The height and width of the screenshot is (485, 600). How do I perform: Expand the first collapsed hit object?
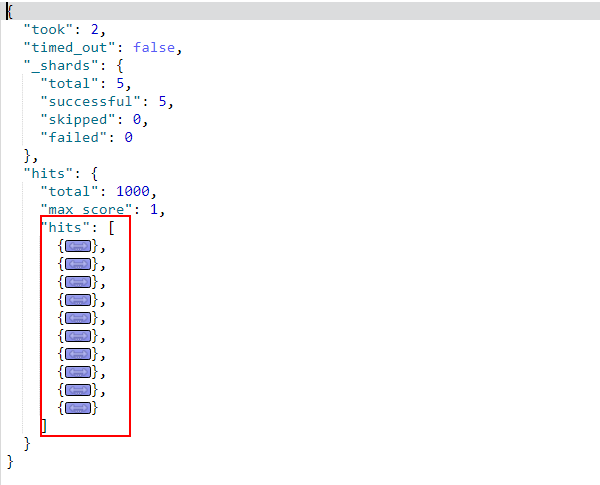coord(78,246)
